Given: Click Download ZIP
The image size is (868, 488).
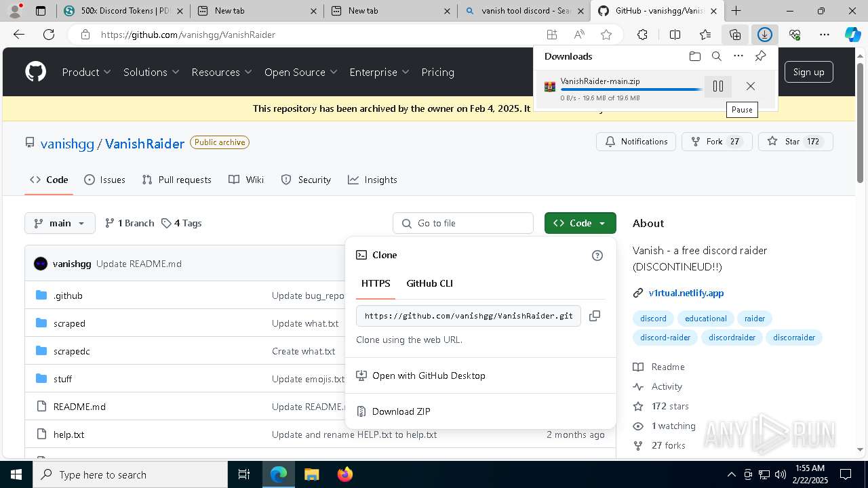Looking at the screenshot, I should [401, 411].
